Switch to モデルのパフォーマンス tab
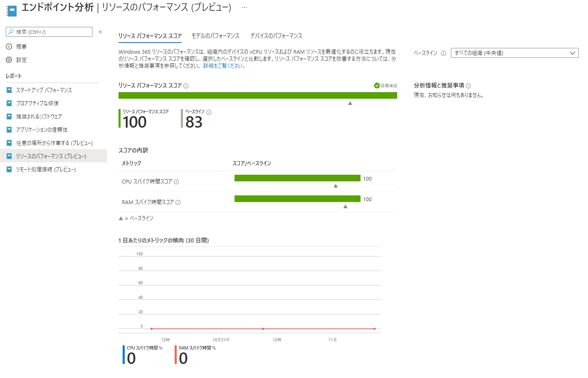 [x=215, y=36]
